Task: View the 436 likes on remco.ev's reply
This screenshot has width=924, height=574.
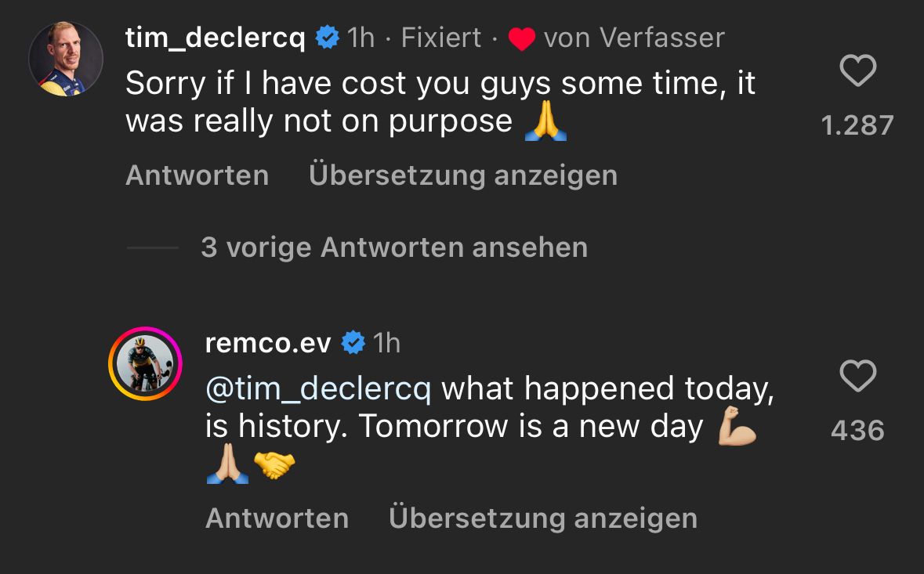Action: [x=857, y=430]
